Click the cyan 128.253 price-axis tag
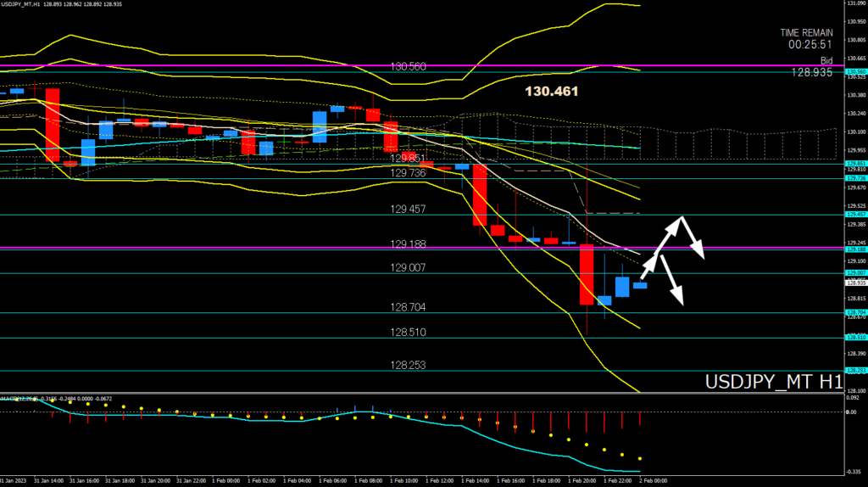The width and height of the screenshot is (868, 487). [856, 371]
